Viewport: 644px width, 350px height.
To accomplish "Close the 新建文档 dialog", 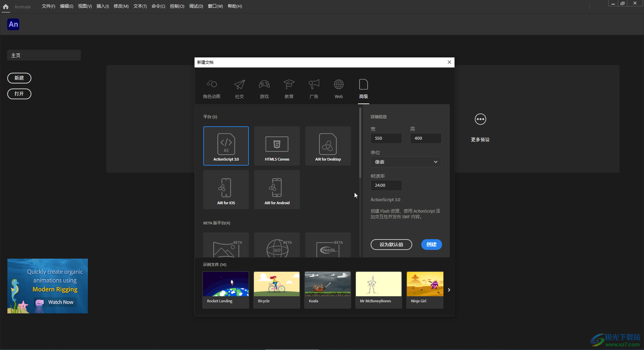I will (449, 62).
